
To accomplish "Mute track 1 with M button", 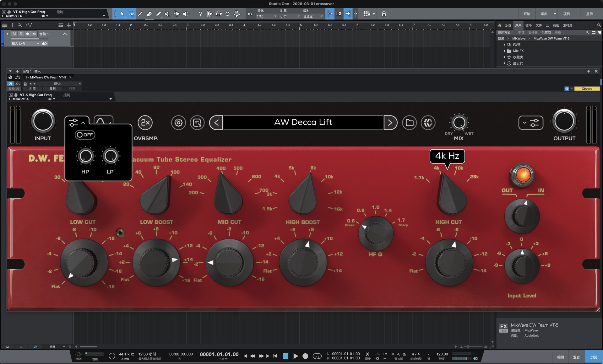I will (14, 34).
